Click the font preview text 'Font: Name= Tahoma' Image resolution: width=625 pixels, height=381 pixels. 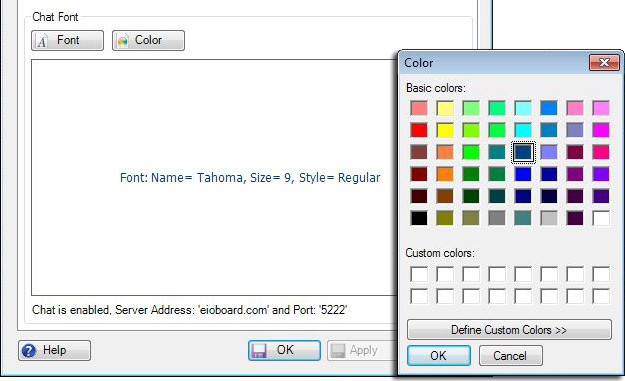coord(182,177)
